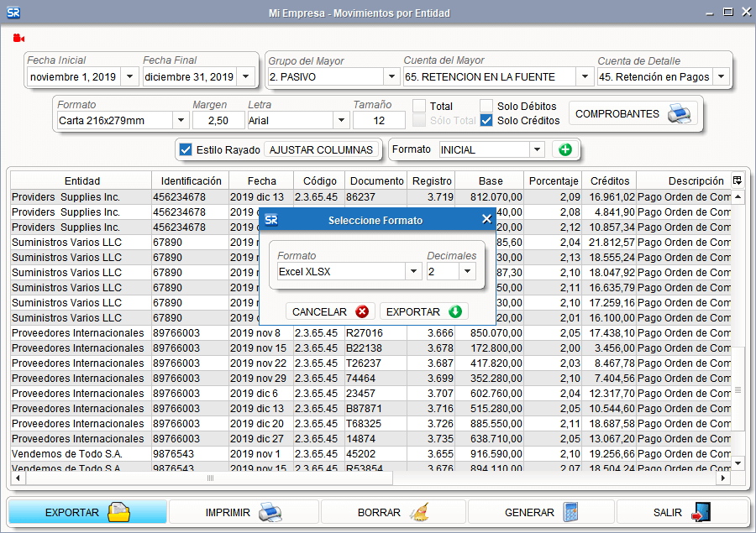This screenshot has height=533, width=756.
Task: Click the horizontal scrollbar thumb
Action: [x=210, y=478]
